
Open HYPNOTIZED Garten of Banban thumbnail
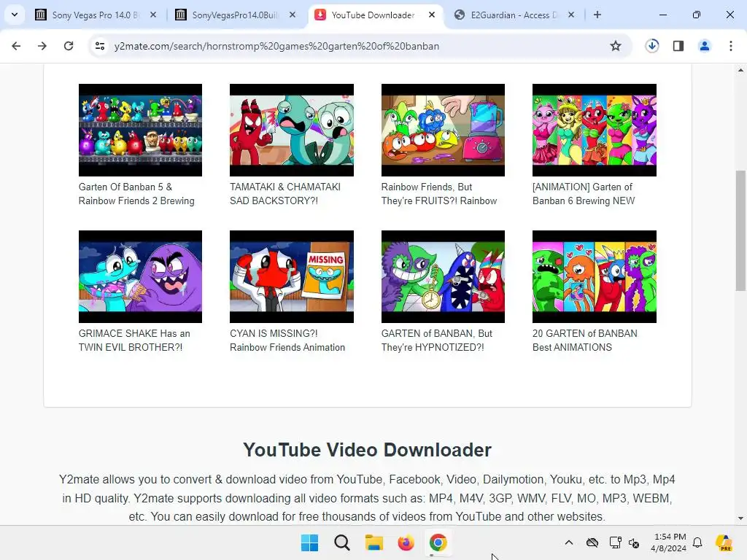coord(443,276)
